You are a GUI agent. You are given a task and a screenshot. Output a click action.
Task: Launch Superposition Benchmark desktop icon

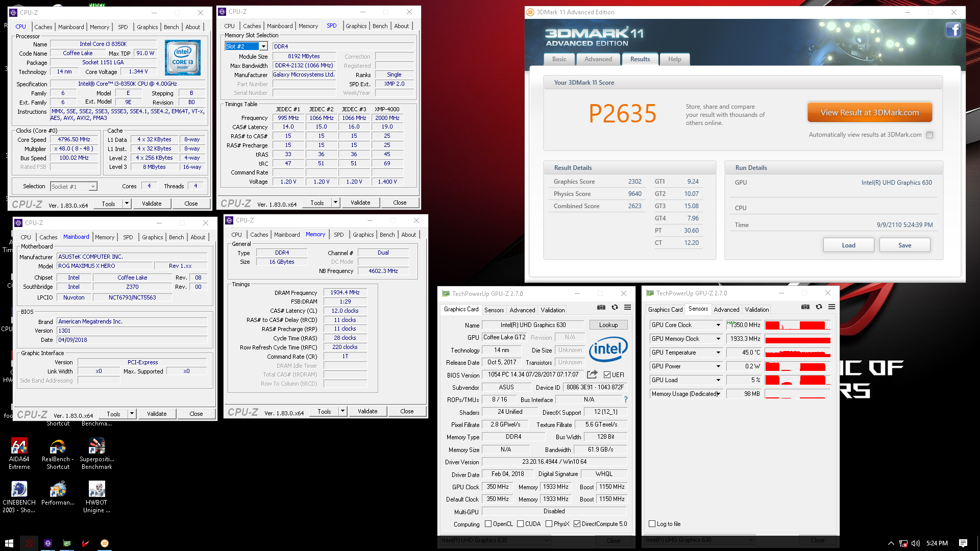coord(96,454)
